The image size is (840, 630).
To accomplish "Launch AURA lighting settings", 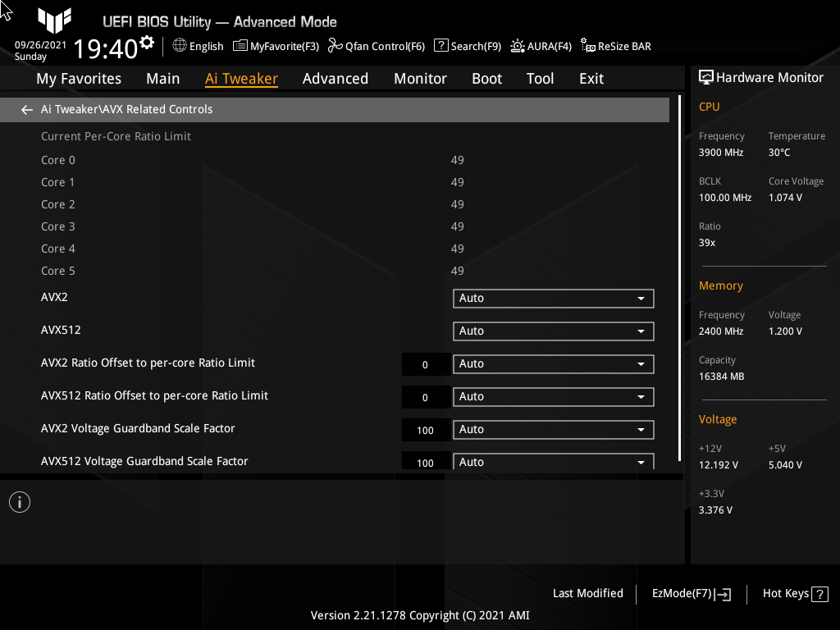I will pyautogui.click(x=541, y=46).
